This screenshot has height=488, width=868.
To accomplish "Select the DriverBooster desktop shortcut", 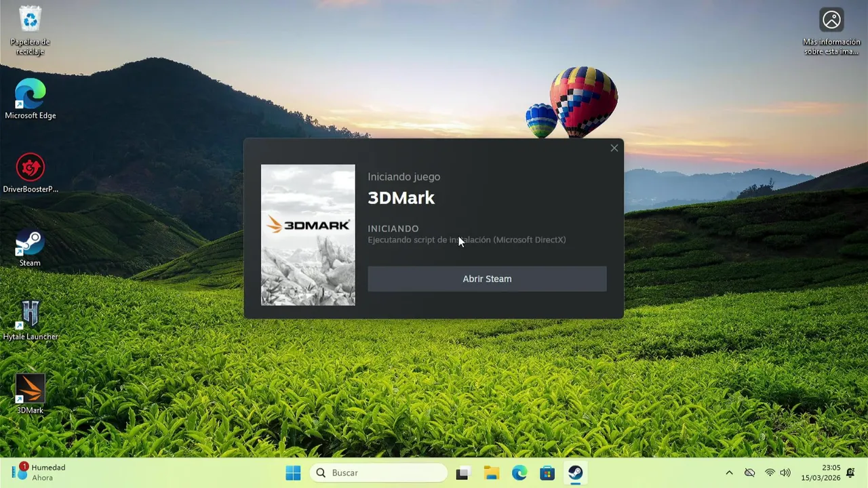I will pyautogui.click(x=30, y=174).
